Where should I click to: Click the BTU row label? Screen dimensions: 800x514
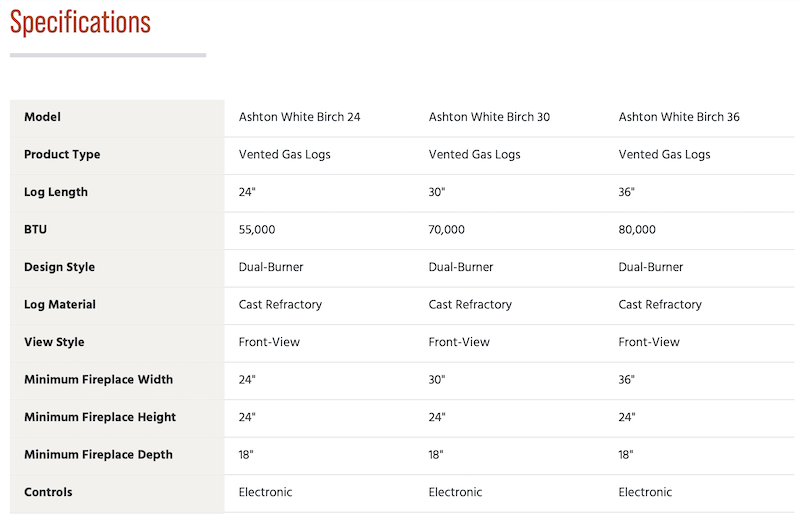[x=35, y=230]
